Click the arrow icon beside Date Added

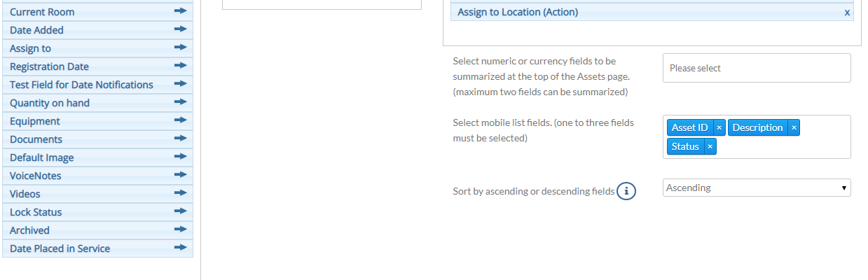point(181,29)
